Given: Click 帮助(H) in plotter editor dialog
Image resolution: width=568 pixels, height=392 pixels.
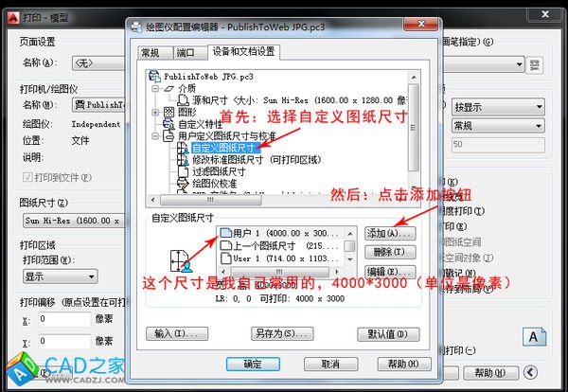Looking at the screenshot, I should 404,364.
